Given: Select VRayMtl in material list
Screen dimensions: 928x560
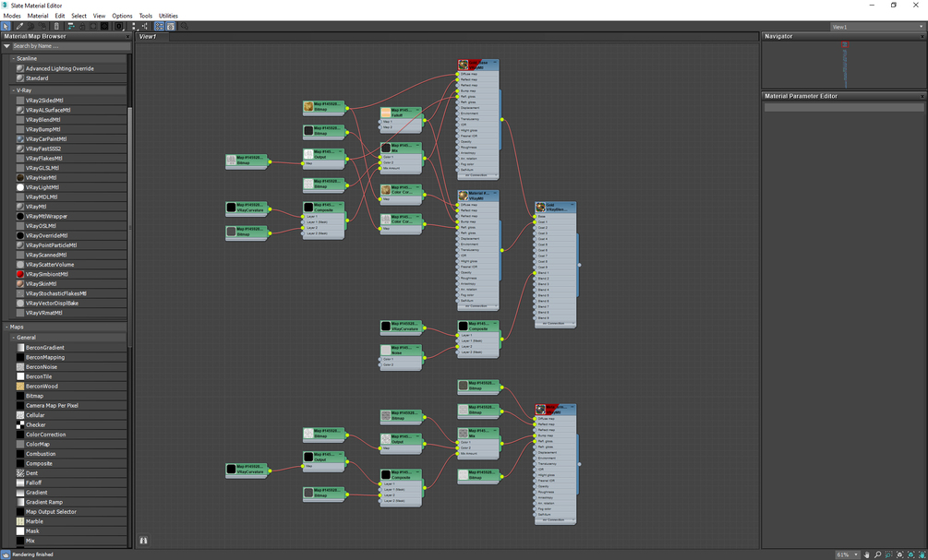Looking at the screenshot, I should [x=70, y=207].
